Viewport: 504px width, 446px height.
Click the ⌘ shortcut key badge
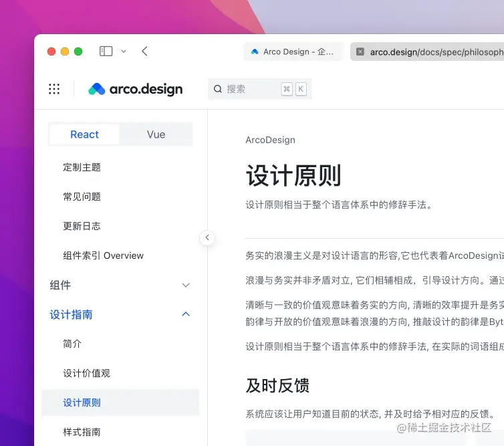click(286, 89)
